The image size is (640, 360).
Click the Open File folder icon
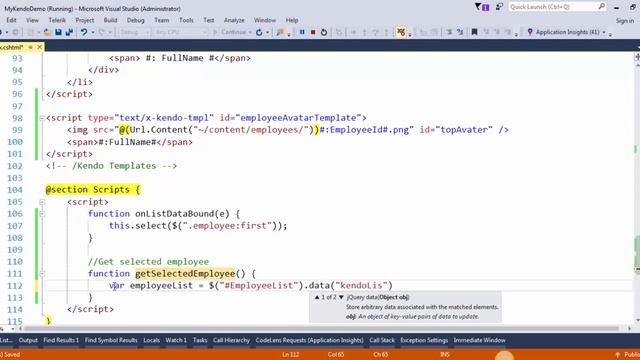(x=47, y=32)
